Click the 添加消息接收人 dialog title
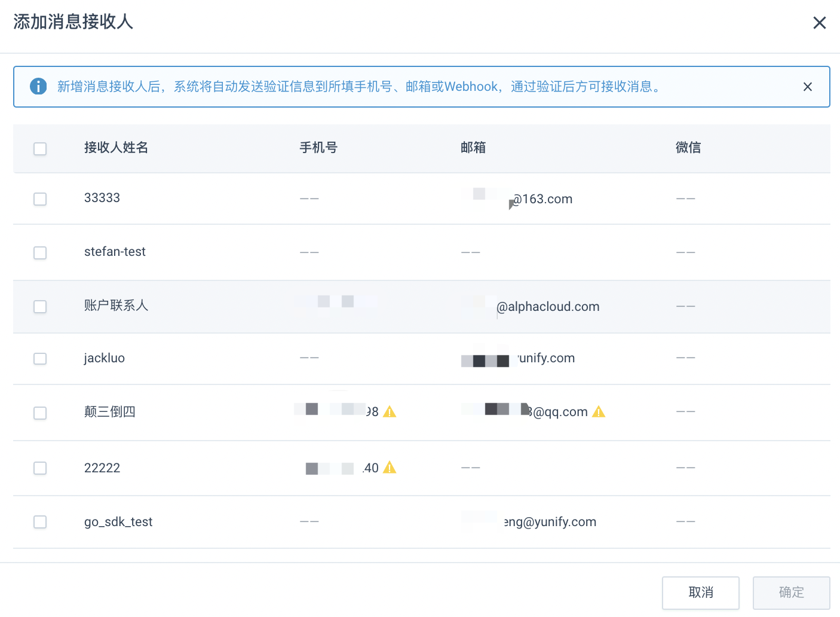This screenshot has width=840, height=617. 73,22
